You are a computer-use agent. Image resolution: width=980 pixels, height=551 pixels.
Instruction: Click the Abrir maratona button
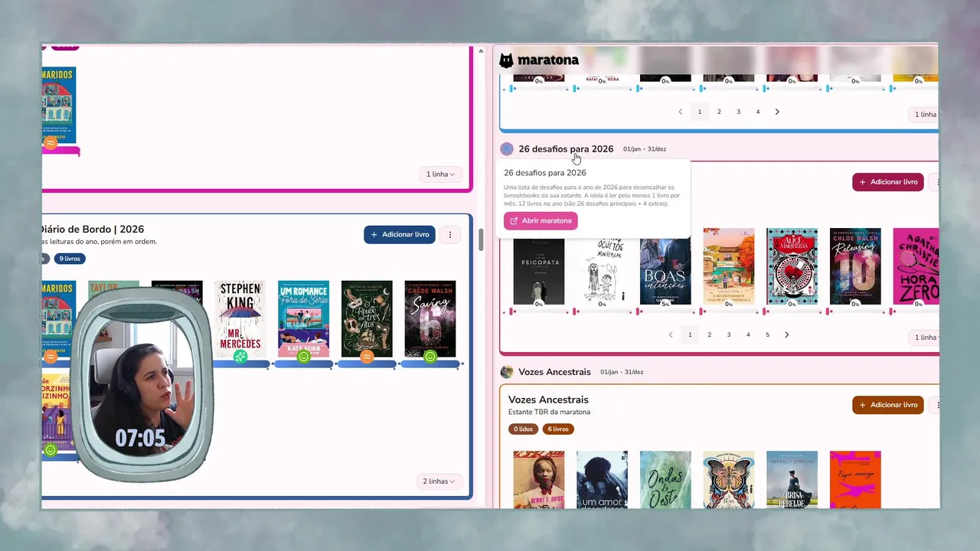point(541,220)
